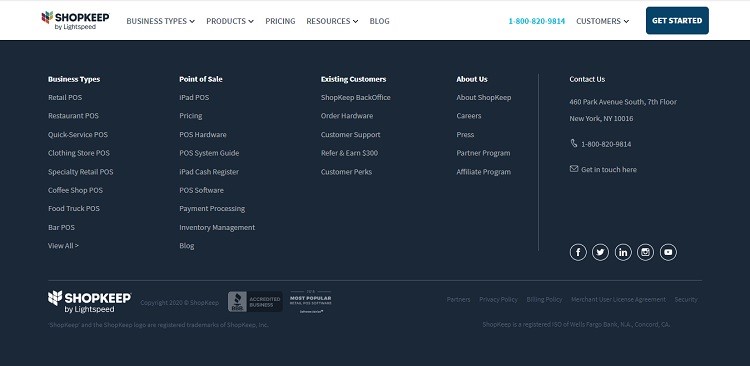Call the header phone number 1-800-820-9814
750x366 pixels.
click(537, 21)
